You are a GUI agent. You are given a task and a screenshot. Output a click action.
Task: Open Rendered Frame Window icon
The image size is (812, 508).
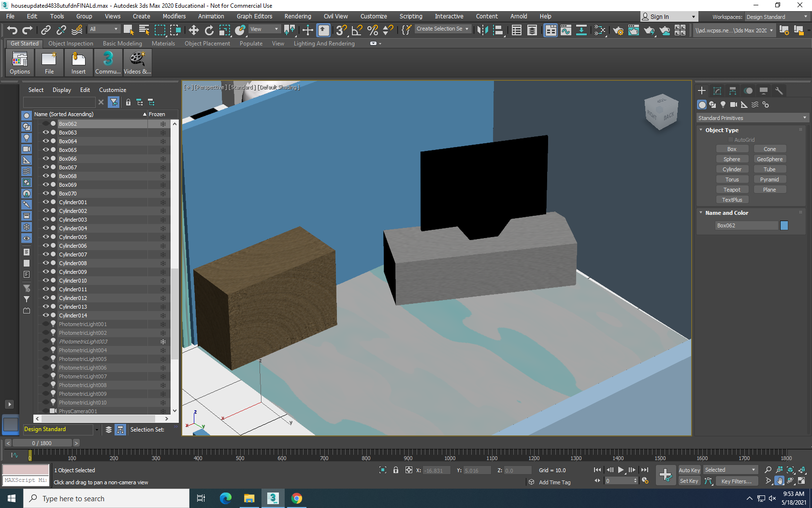pos(634,30)
